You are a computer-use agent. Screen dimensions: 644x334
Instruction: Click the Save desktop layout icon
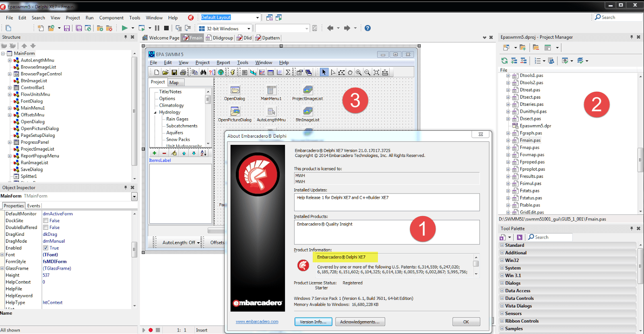269,17
